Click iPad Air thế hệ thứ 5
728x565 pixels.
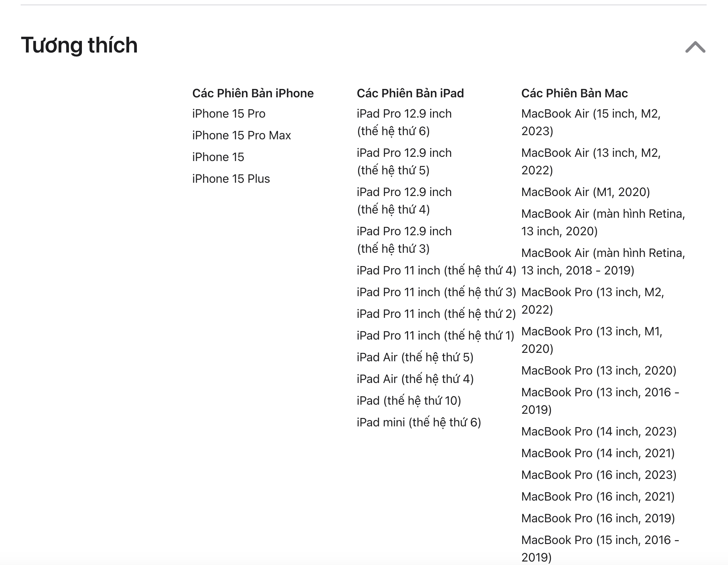click(415, 357)
